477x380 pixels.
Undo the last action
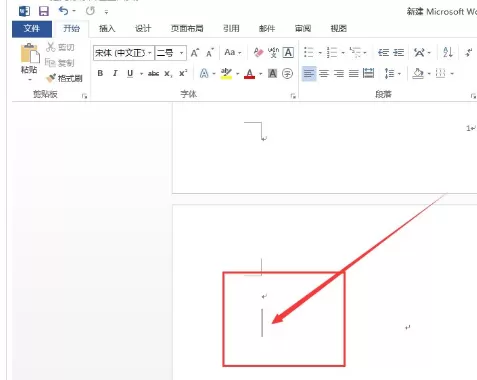pyautogui.click(x=63, y=11)
